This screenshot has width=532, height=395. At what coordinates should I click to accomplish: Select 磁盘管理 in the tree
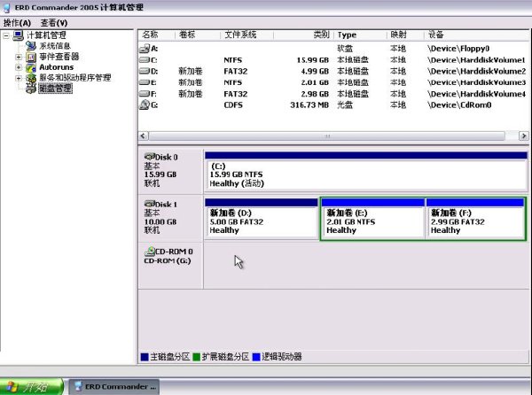[55, 89]
